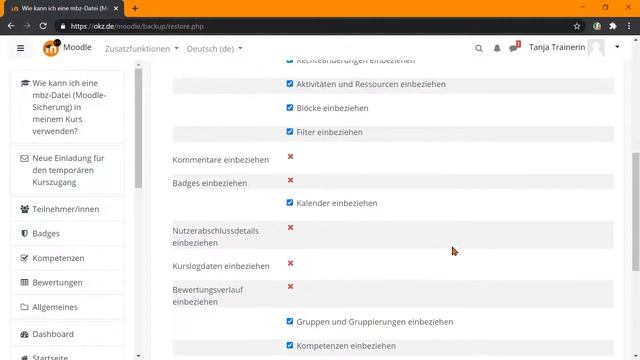Uncheck Aktivitäten und Ressourcen einbeziehen

pos(290,84)
